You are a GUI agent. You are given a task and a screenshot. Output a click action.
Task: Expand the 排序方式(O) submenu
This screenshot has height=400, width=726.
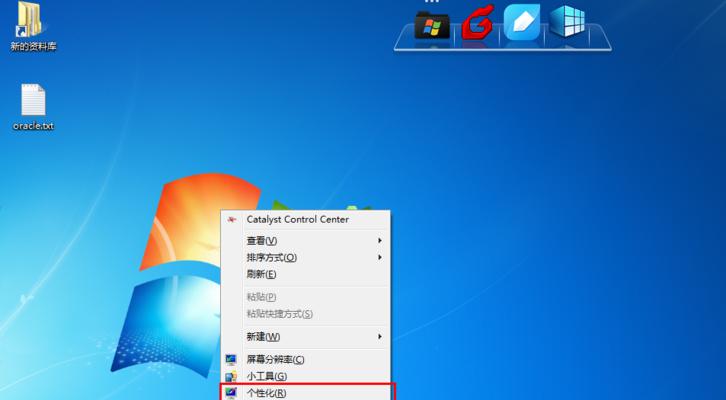[306, 257]
